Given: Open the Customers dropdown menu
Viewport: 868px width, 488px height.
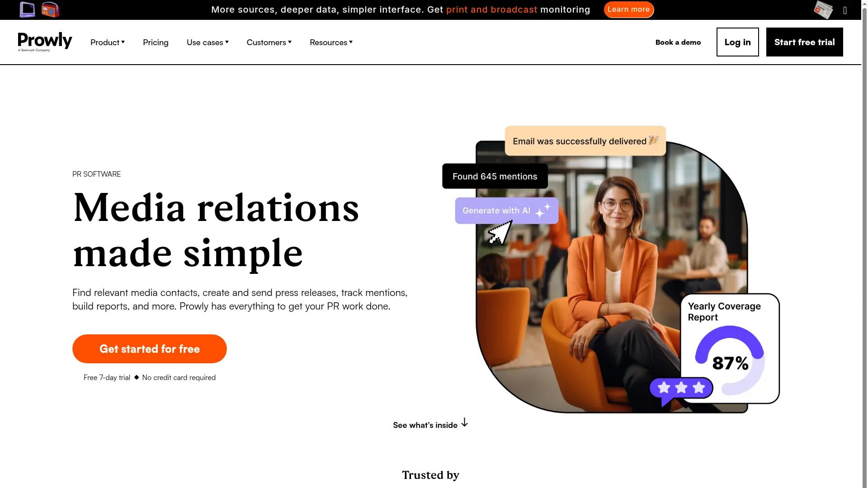Looking at the screenshot, I should click(269, 42).
